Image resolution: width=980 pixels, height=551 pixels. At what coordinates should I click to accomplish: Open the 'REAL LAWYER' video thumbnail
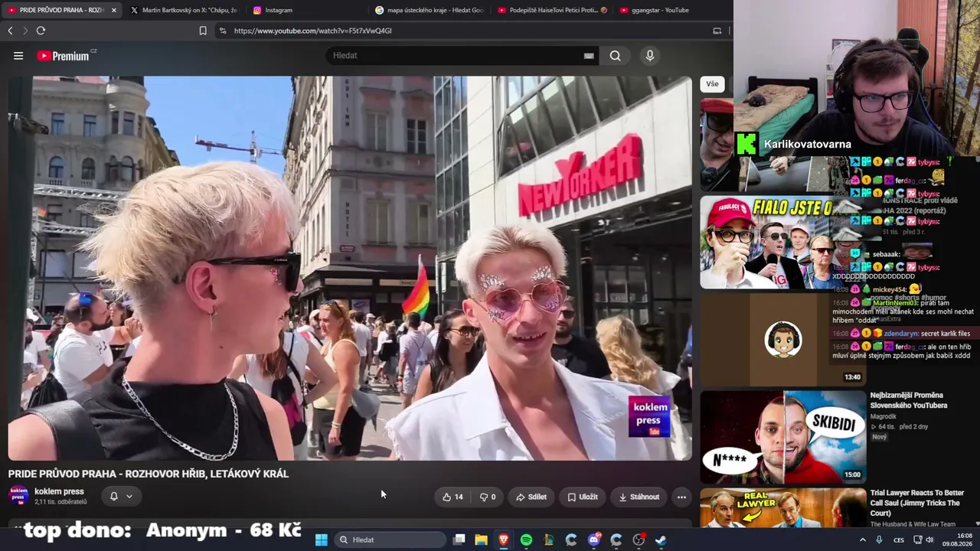[x=782, y=508]
